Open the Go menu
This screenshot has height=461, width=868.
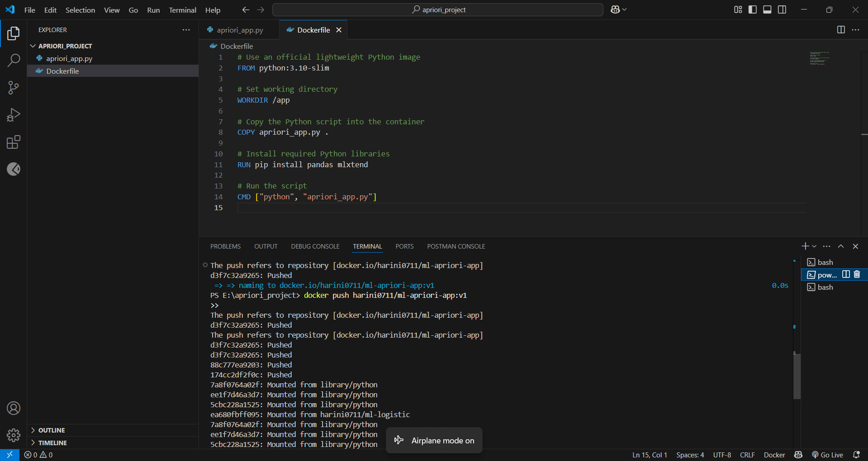(x=133, y=10)
